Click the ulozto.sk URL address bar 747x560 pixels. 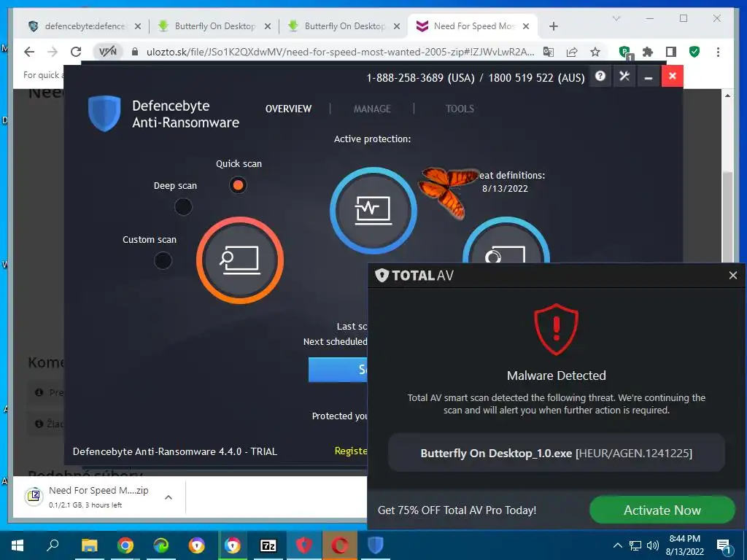click(x=340, y=52)
